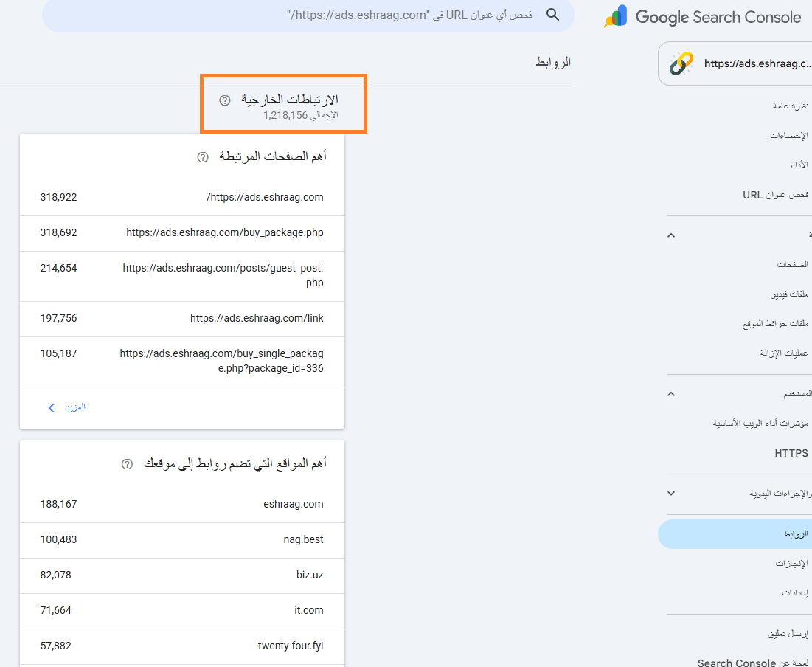Click the guest_post.php linked page row

(x=182, y=276)
